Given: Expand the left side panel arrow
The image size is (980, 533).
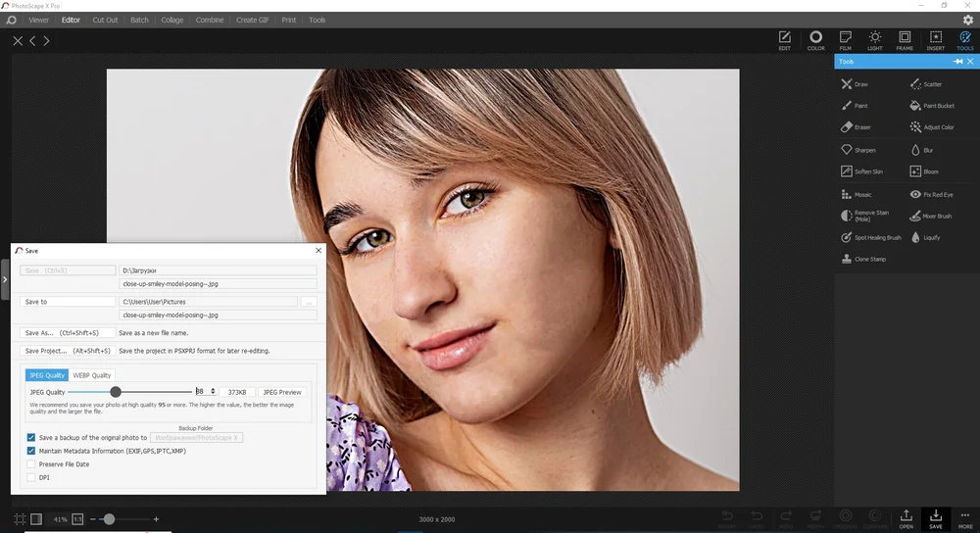Looking at the screenshot, I should tap(4, 279).
